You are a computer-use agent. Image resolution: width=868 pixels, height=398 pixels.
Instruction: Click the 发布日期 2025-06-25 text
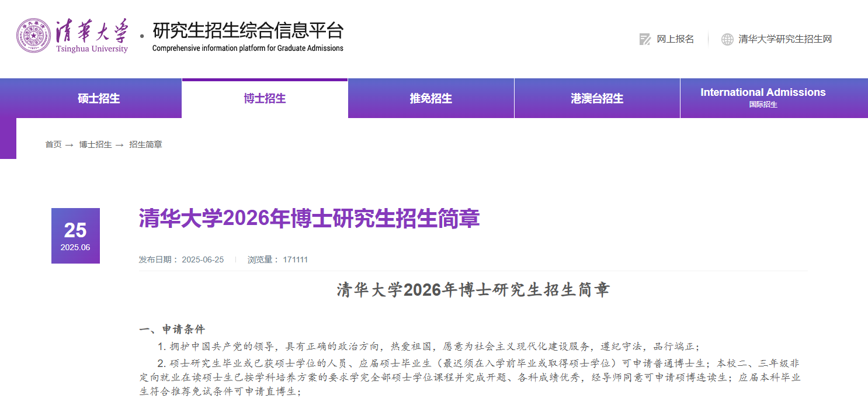click(x=181, y=259)
